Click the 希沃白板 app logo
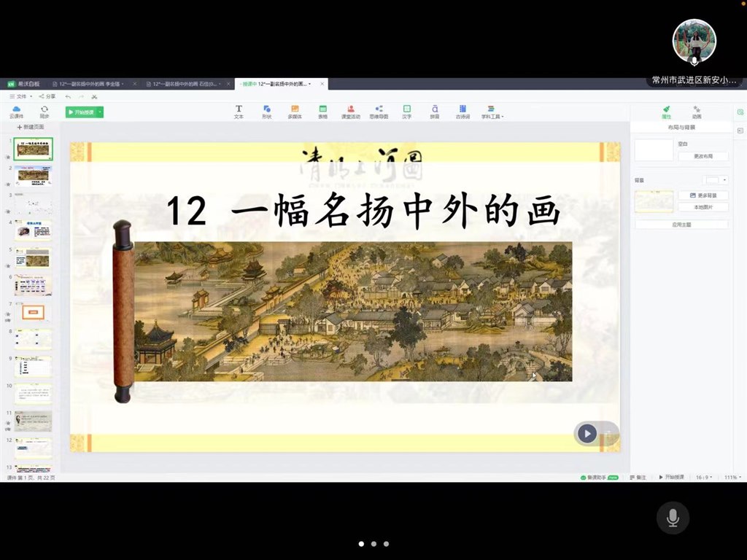The width and height of the screenshot is (747, 560). [x=23, y=84]
